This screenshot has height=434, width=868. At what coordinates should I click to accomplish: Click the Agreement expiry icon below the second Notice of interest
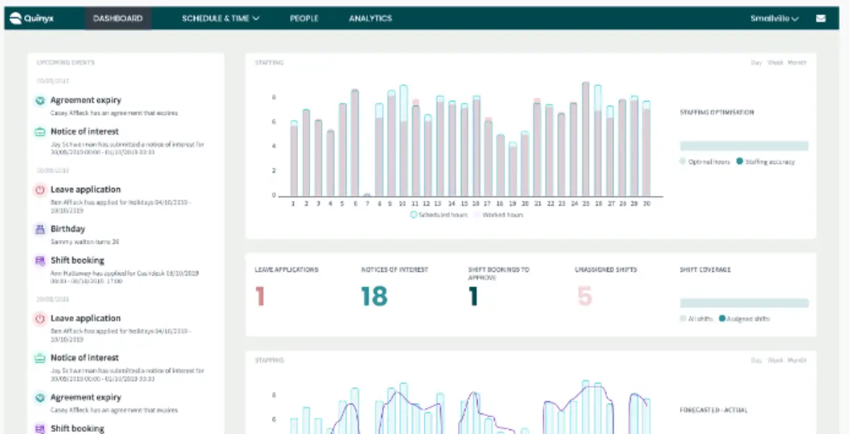pyautogui.click(x=41, y=398)
